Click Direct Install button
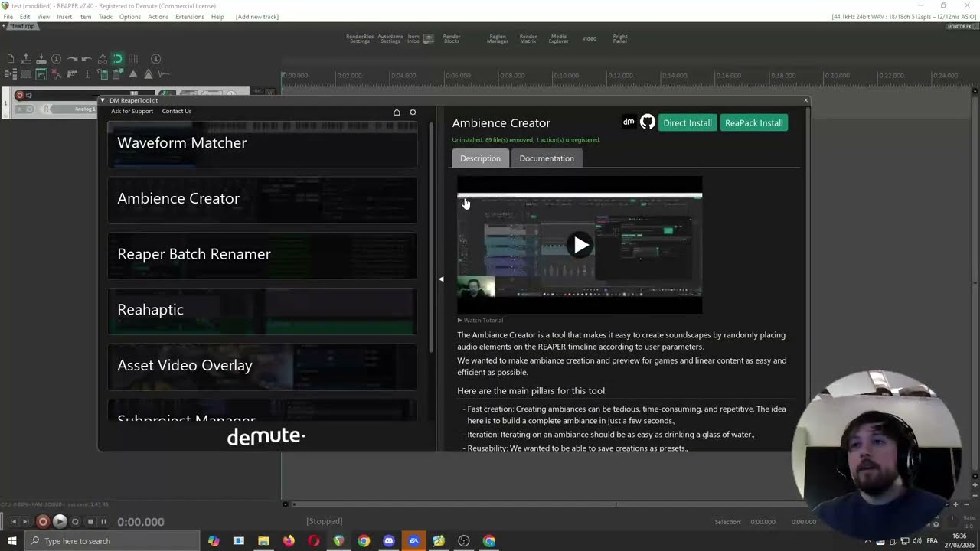 [688, 122]
